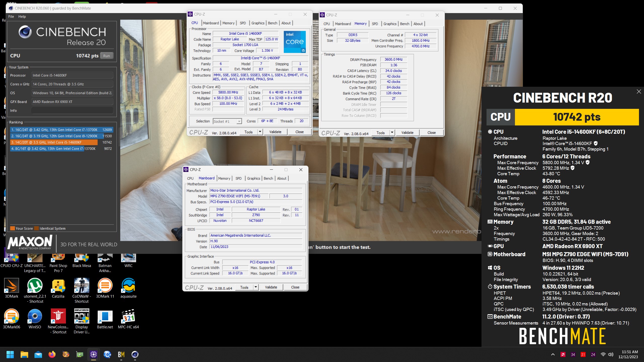Select ranking entry Core i7-13700K 12689
644x362 pixels.
61,130
